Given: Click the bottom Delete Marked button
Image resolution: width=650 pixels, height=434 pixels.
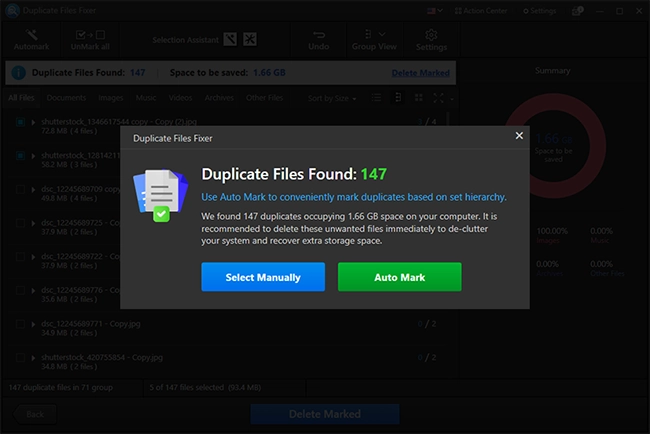Looking at the screenshot, I should tap(325, 414).
